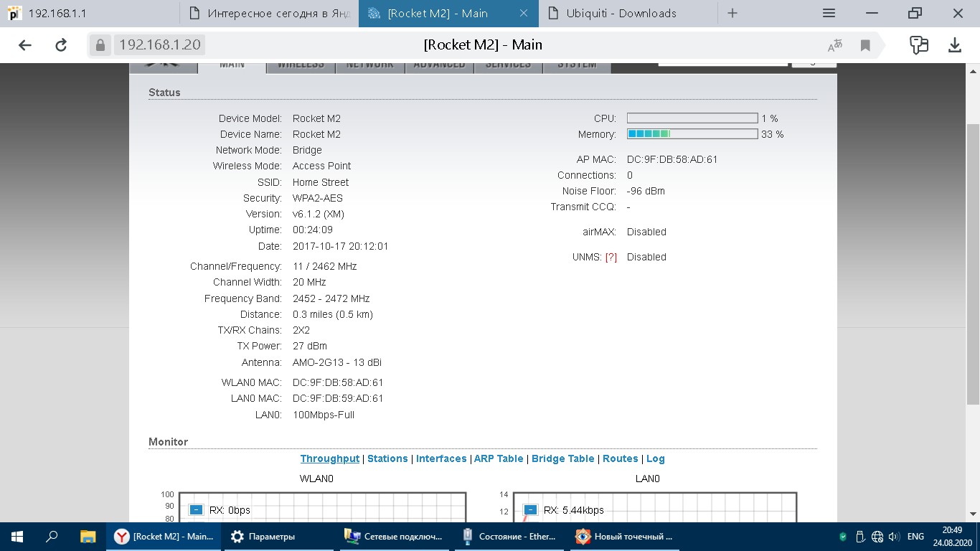Switch to the Сетевые подключения taskbar window
The image size is (980, 551).
[x=395, y=537]
